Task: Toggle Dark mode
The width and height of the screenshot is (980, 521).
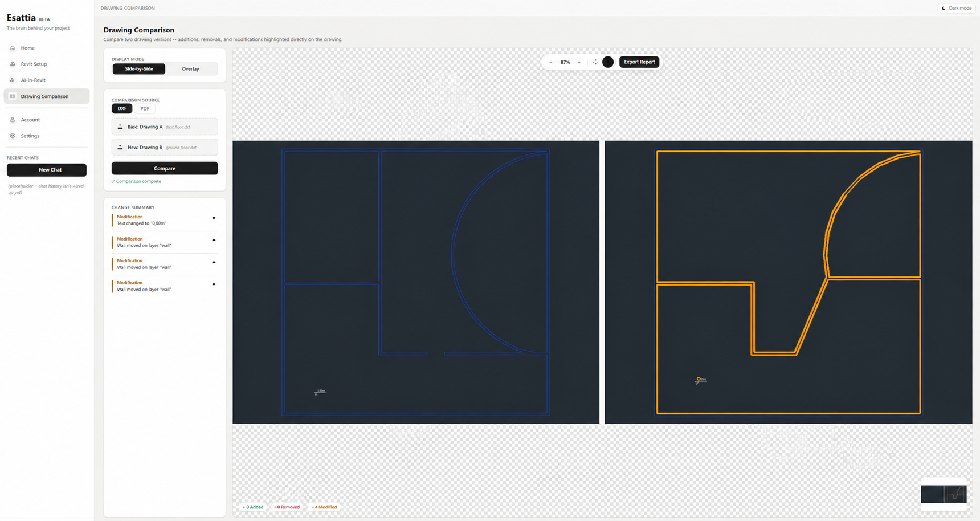Action: click(x=957, y=8)
